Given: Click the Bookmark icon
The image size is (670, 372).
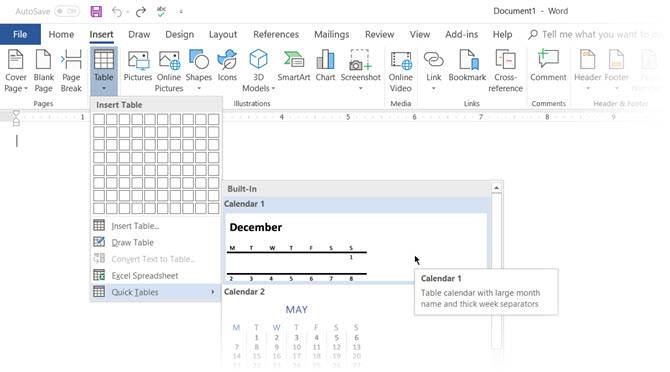Looking at the screenshot, I should pos(467,66).
